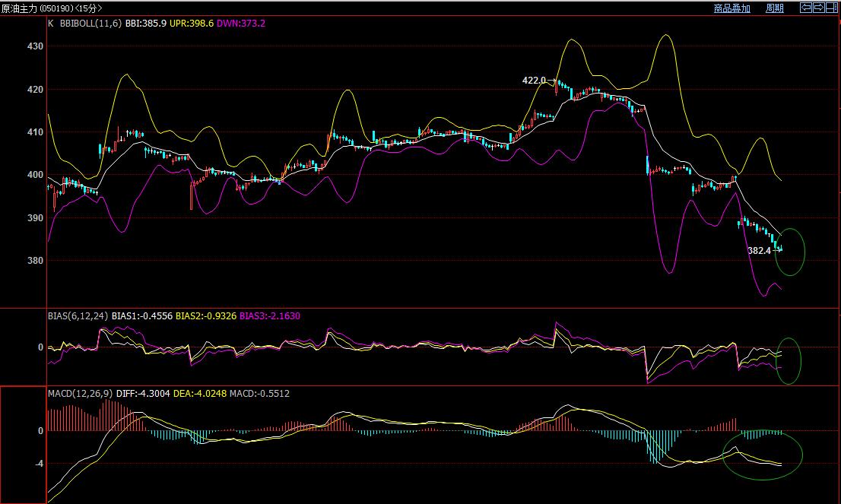Open the 周期 period menu link

(774, 8)
